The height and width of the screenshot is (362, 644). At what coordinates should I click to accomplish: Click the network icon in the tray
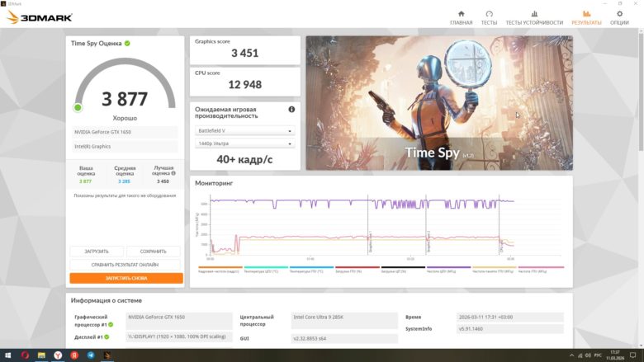tap(580, 355)
